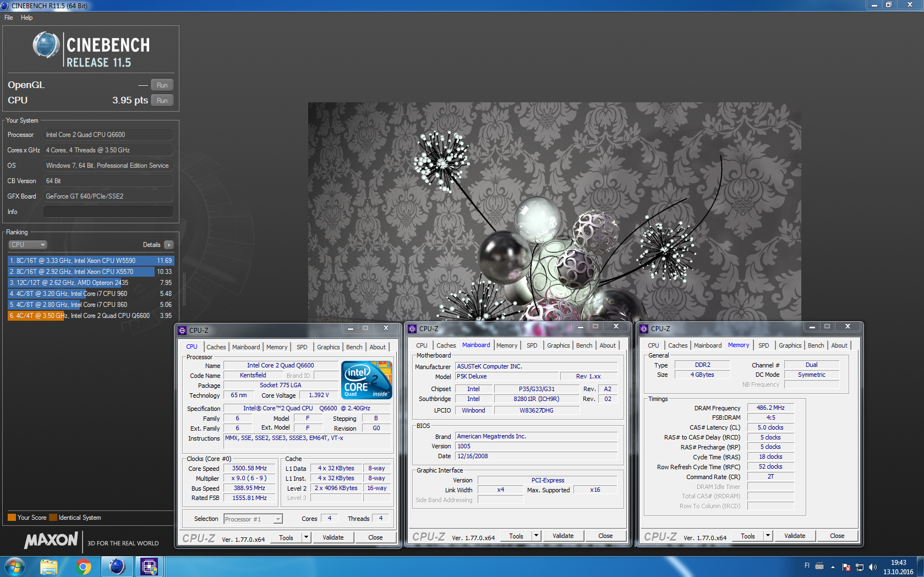Open keyboard language tray icon
924x577 pixels.
(x=819, y=565)
